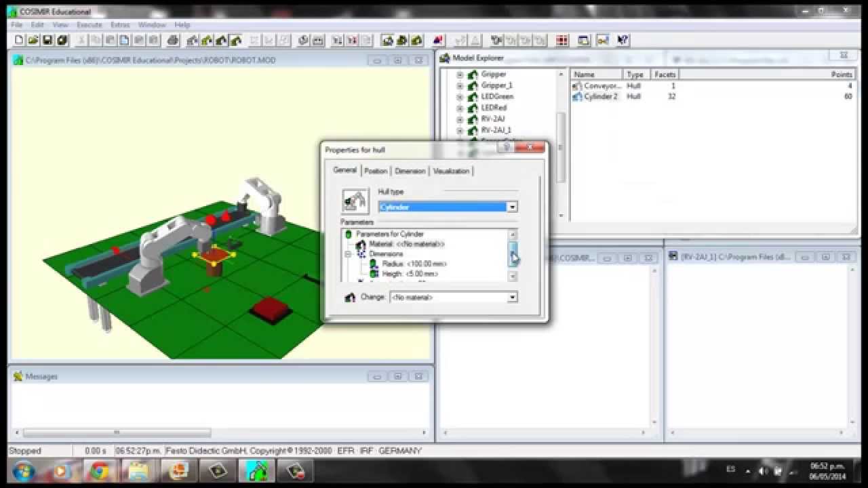Viewport: 868px width, 488px height.
Task: Switch to the Position tab
Action: [376, 171]
